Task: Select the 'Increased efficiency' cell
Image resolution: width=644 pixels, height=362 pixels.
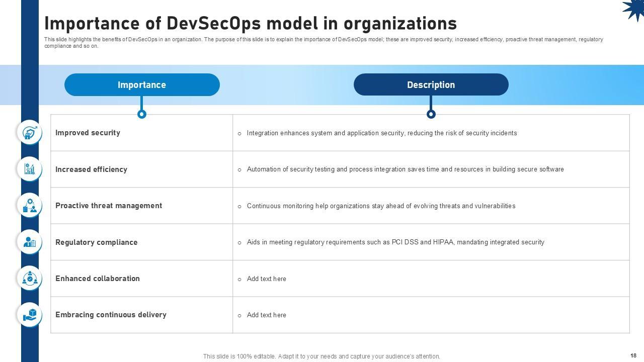Action: 141,169
